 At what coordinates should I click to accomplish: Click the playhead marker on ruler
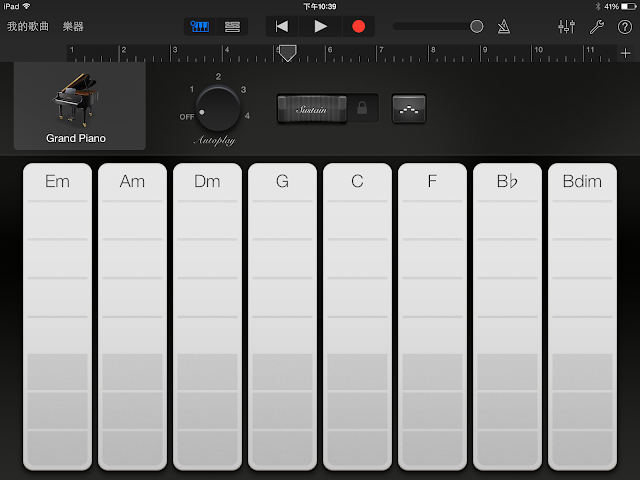(x=287, y=53)
